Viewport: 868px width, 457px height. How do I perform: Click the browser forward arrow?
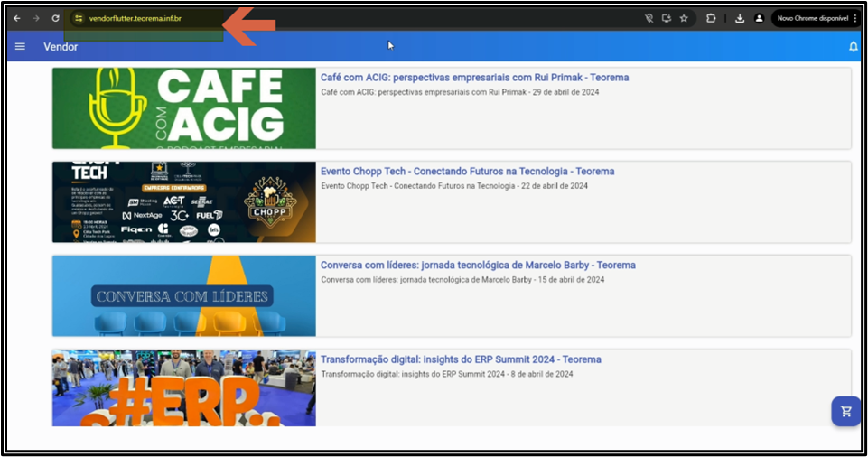[36, 18]
